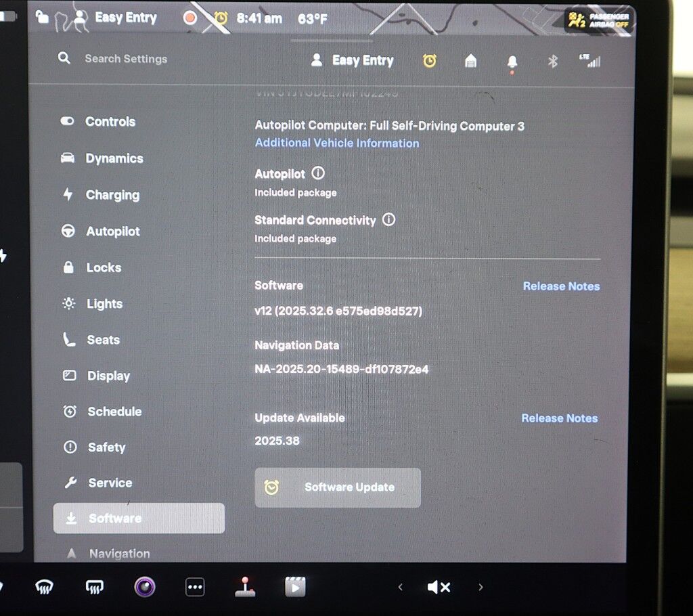The image size is (693, 616).
Task: Open Additional Vehicle Information link
Action: pos(336,143)
